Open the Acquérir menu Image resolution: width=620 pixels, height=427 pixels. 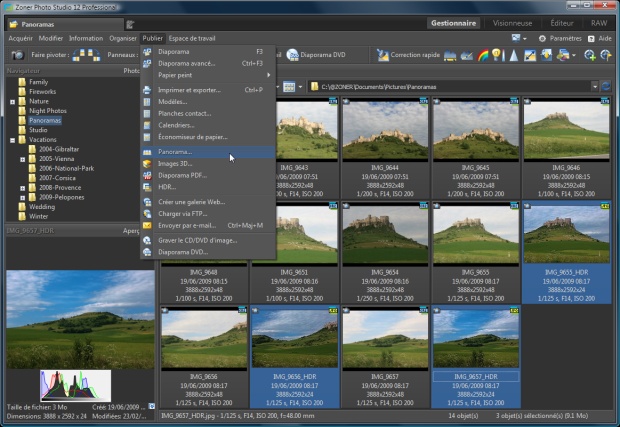[x=21, y=38]
